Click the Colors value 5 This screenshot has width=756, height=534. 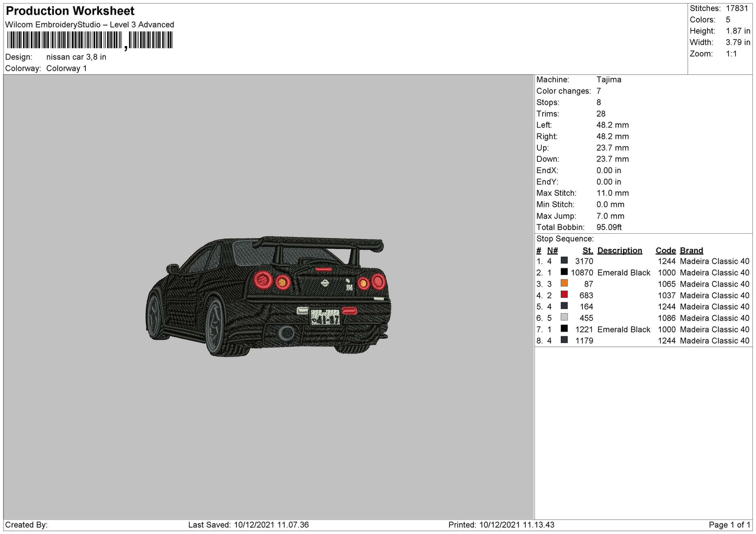[728, 20]
